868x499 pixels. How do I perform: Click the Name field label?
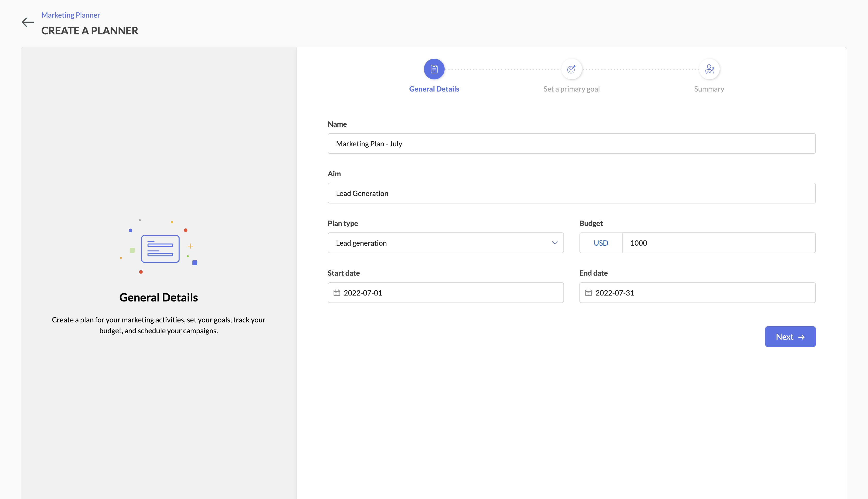(x=337, y=124)
